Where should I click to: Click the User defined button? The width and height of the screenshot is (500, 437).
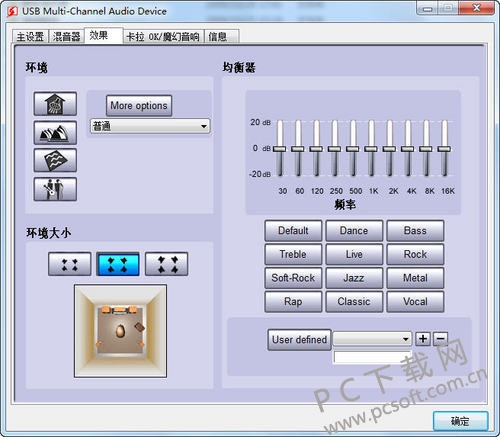(299, 340)
